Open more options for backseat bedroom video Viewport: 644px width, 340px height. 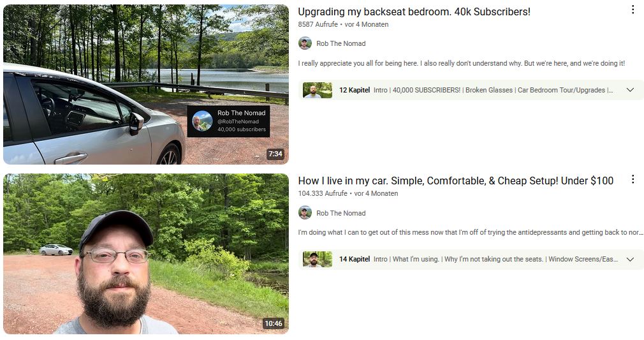pos(633,10)
